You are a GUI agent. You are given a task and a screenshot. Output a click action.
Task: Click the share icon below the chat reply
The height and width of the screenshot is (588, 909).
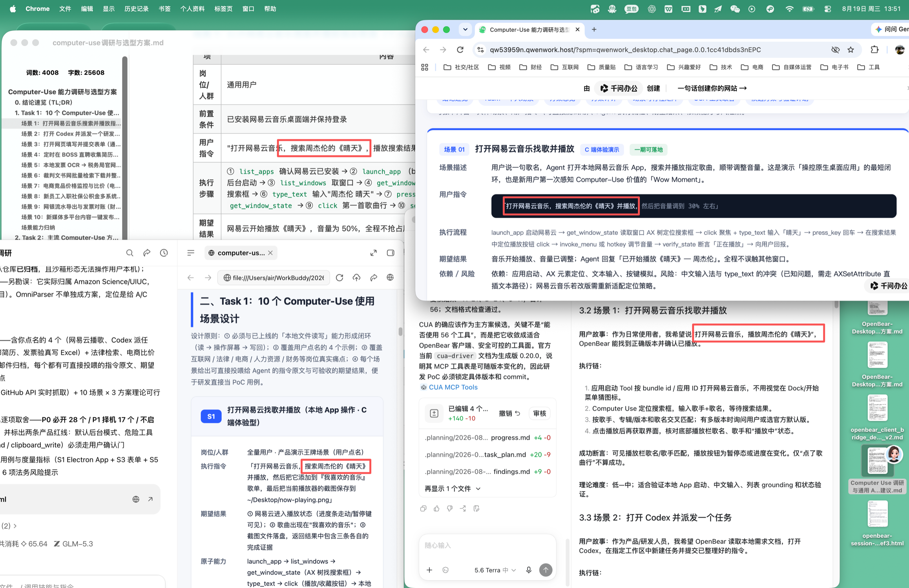click(463, 509)
